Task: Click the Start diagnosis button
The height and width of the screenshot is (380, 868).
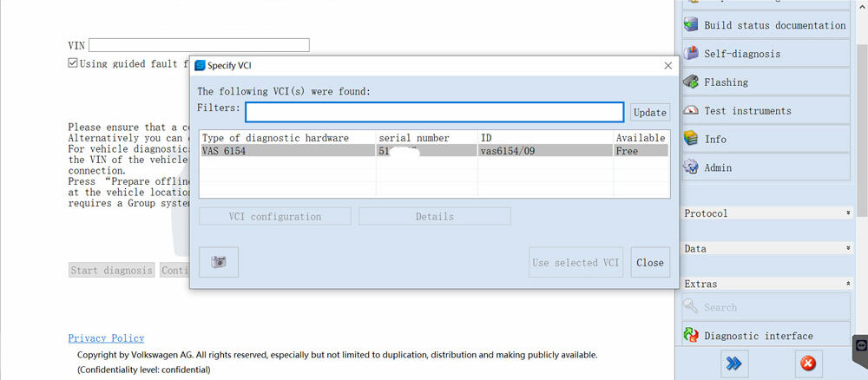Action: 111,270
